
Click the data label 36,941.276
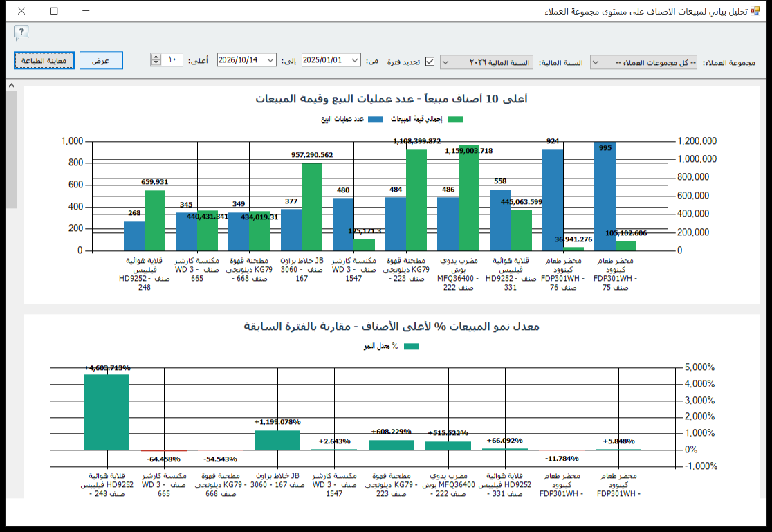(573, 239)
